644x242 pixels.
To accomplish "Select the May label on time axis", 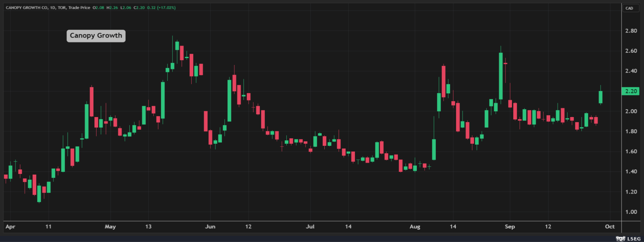I will click(x=110, y=227).
